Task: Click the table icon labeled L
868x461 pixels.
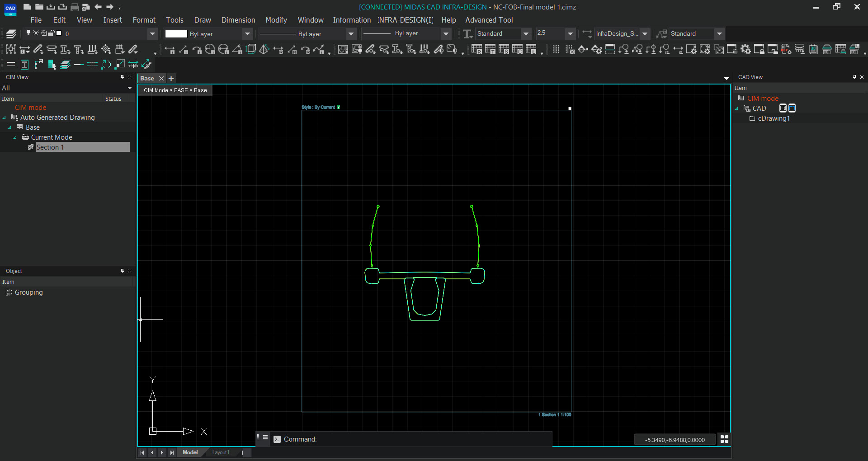Action: click(x=531, y=49)
